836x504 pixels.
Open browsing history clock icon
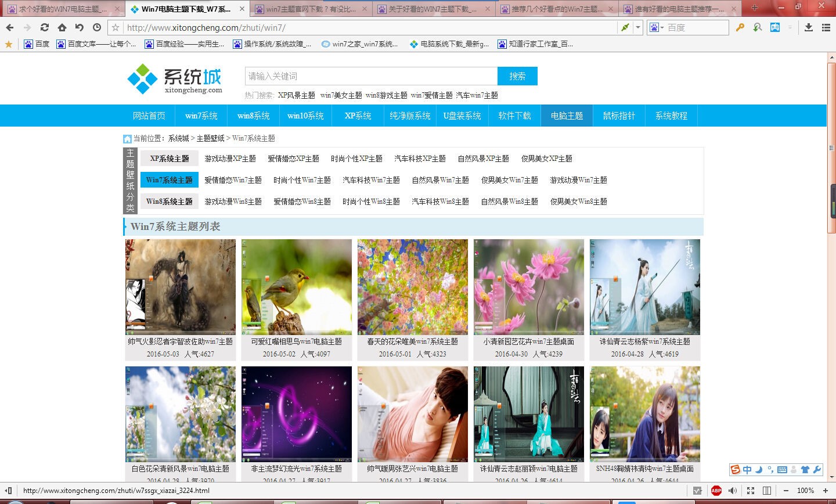(x=97, y=27)
